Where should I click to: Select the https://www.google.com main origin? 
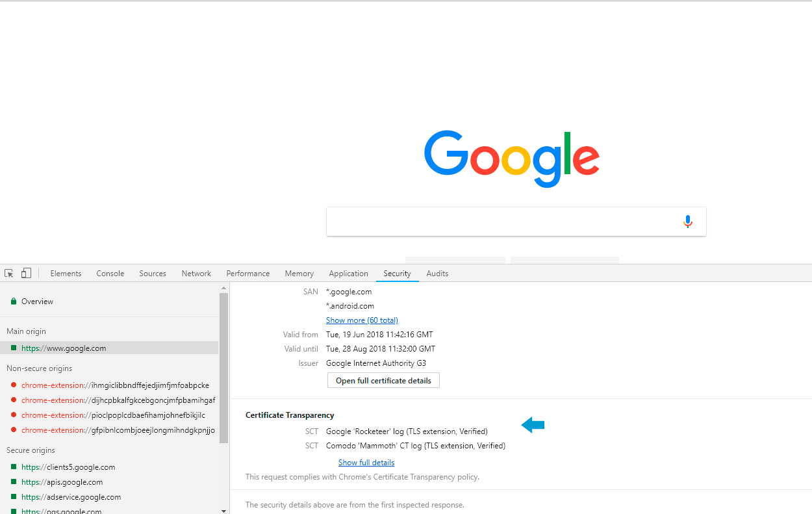[109, 348]
